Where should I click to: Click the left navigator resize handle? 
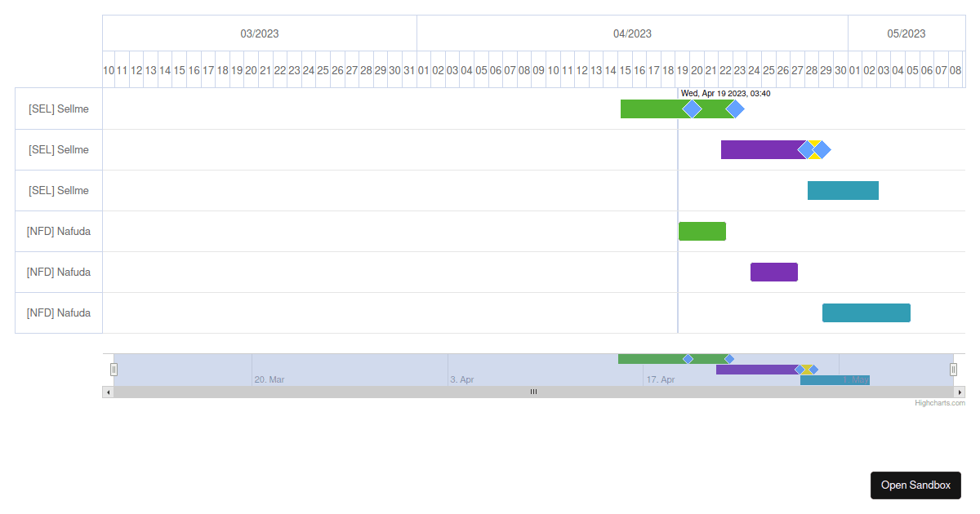pyautogui.click(x=114, y=369)
